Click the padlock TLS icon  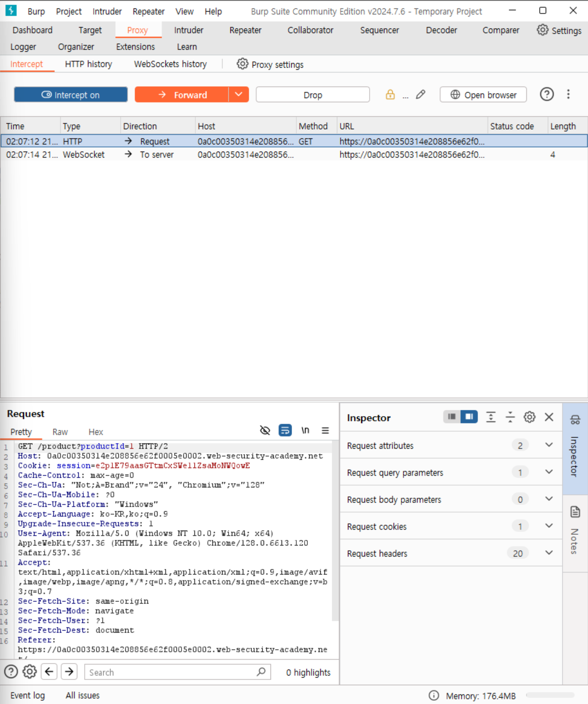point(390,95)
